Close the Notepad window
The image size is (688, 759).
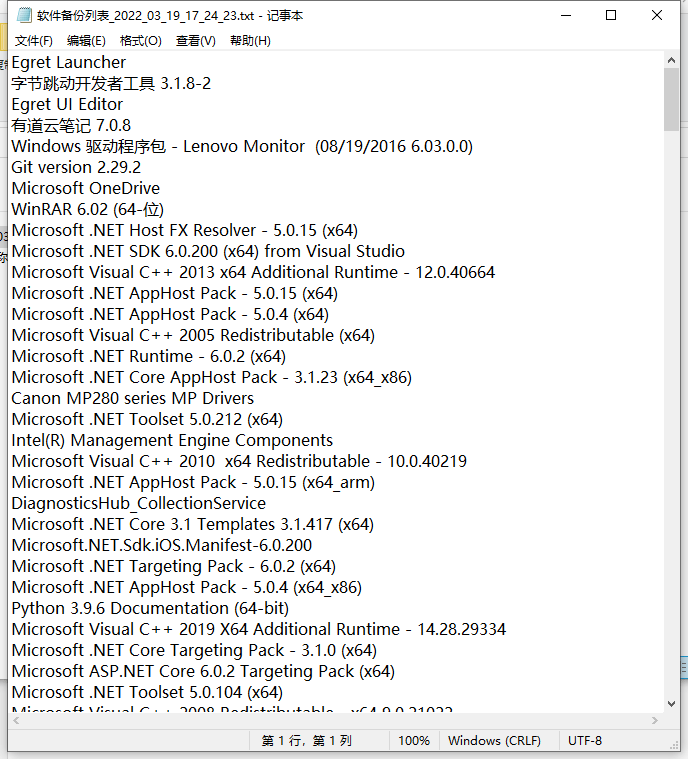click(657, 15)
